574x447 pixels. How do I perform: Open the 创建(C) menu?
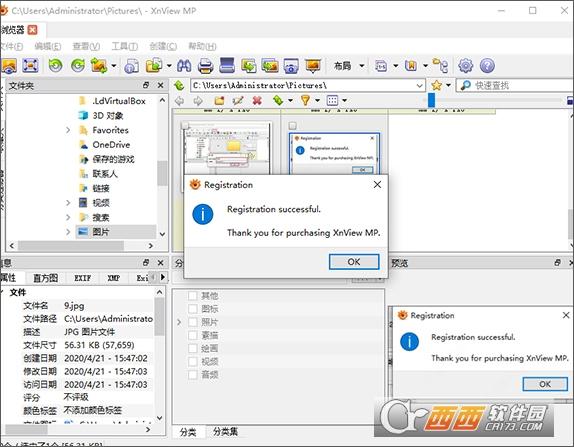pos(163,46)
